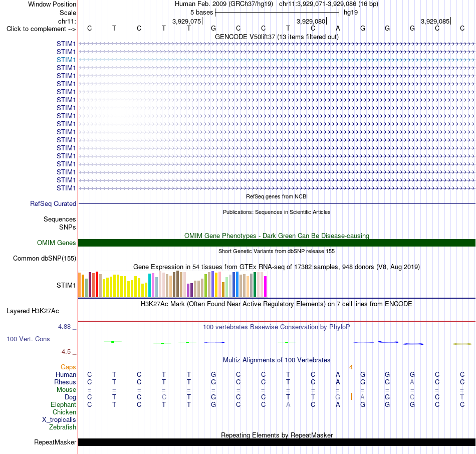Click the STIM1 label beside the GTEx chart
Image resolution: width=476 pixels, height=454 pixels.
click(66, 285)
